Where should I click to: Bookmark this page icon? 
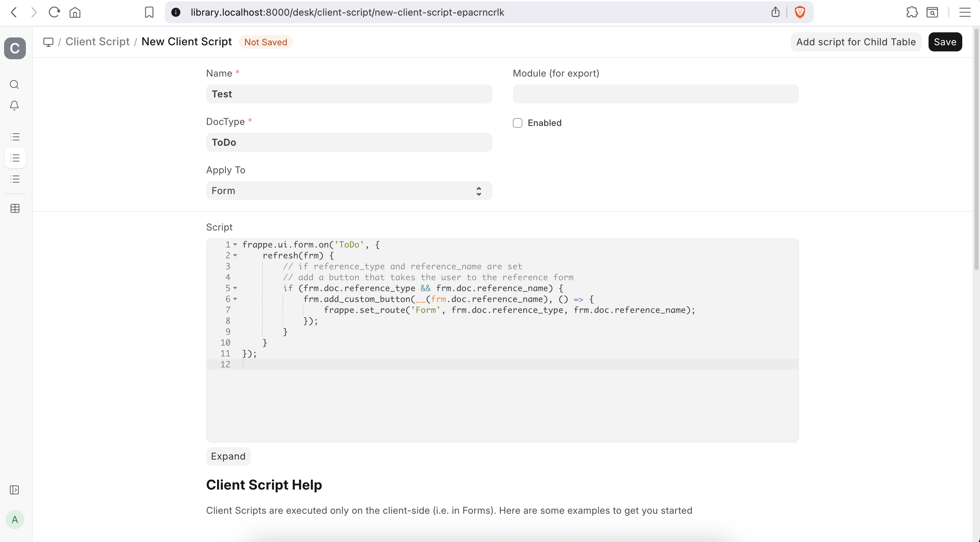tap(149, 12)
